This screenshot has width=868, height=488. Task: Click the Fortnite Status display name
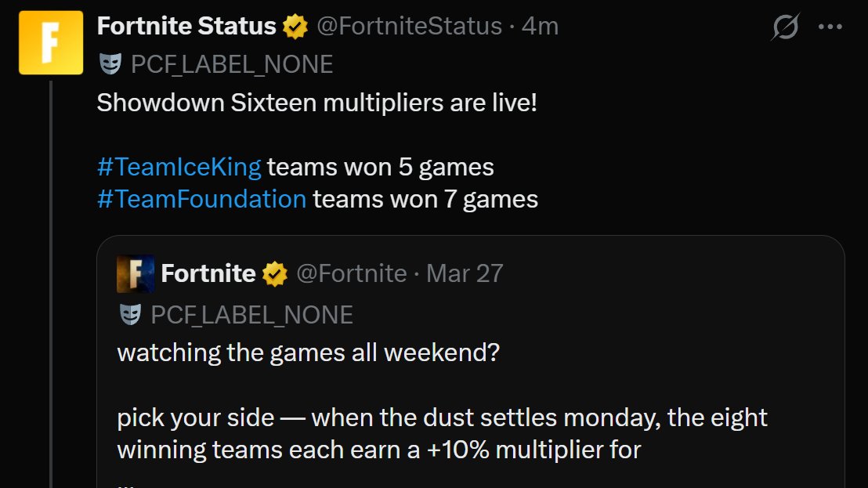(x=186, y=27)
